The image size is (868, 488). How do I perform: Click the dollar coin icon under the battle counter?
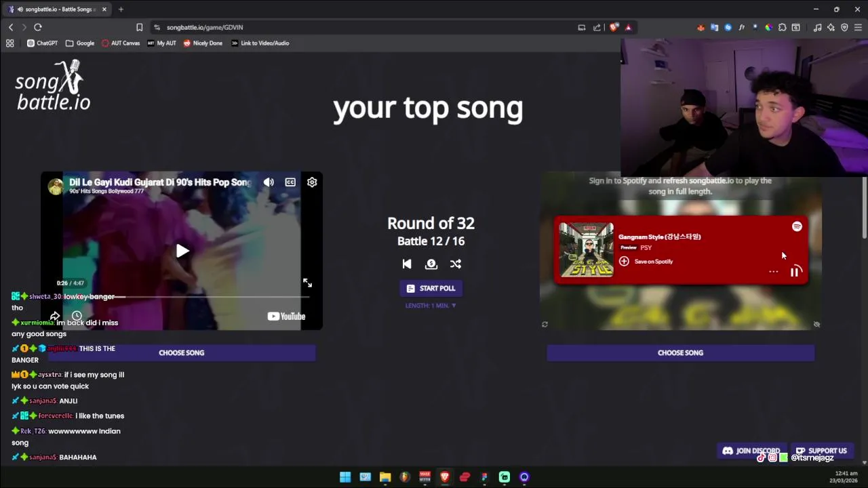[x=431, y=264]
